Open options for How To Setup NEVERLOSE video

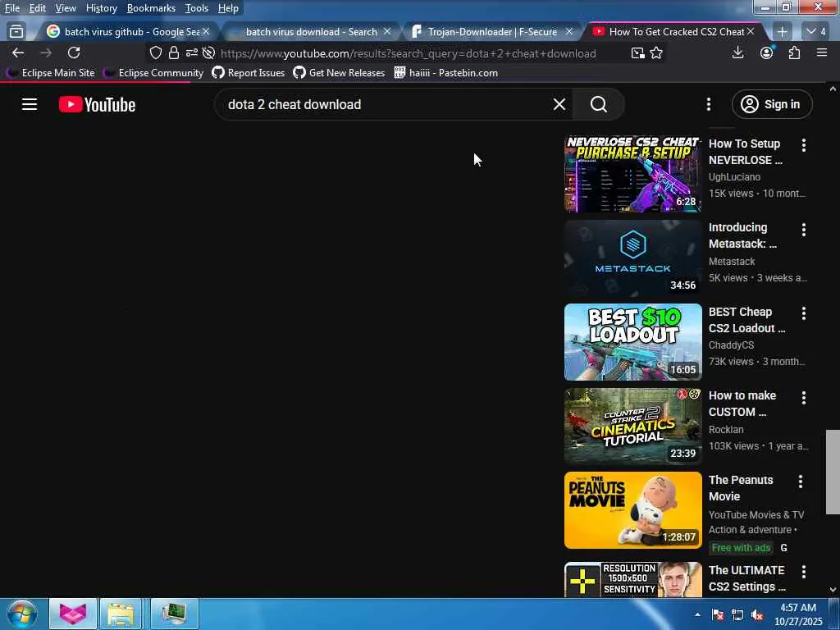(x=803, y=144)
